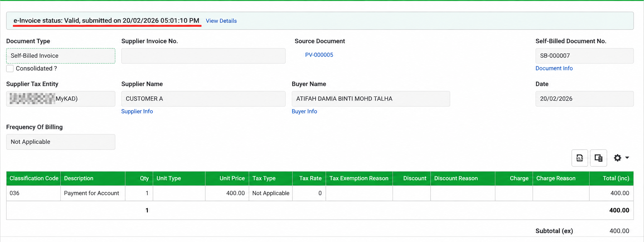Open View Details of e-Invoice status
The width and height of the screenshot is (644, 242).
coord(221,21)
